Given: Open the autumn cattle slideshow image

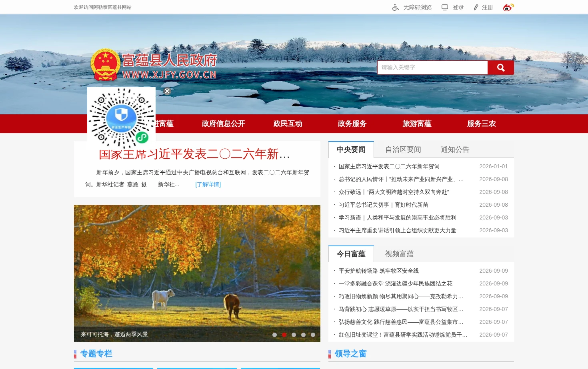Looking at the screenshot, I should pos(197,273).
